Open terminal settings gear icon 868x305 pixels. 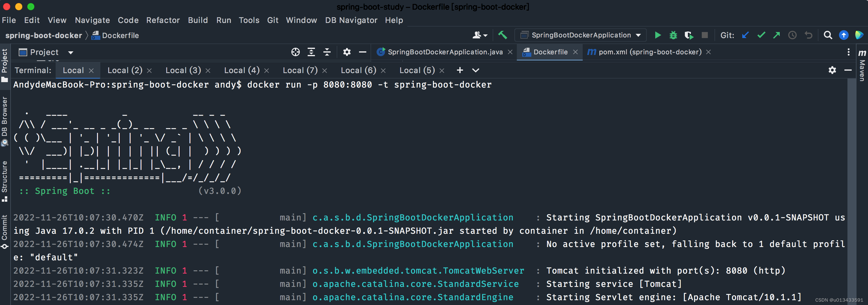832,70
